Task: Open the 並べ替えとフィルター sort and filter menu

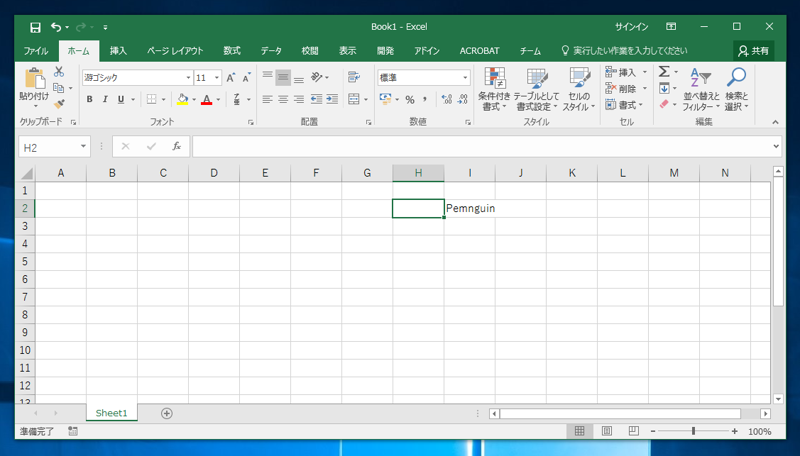Action: [701, 89]
